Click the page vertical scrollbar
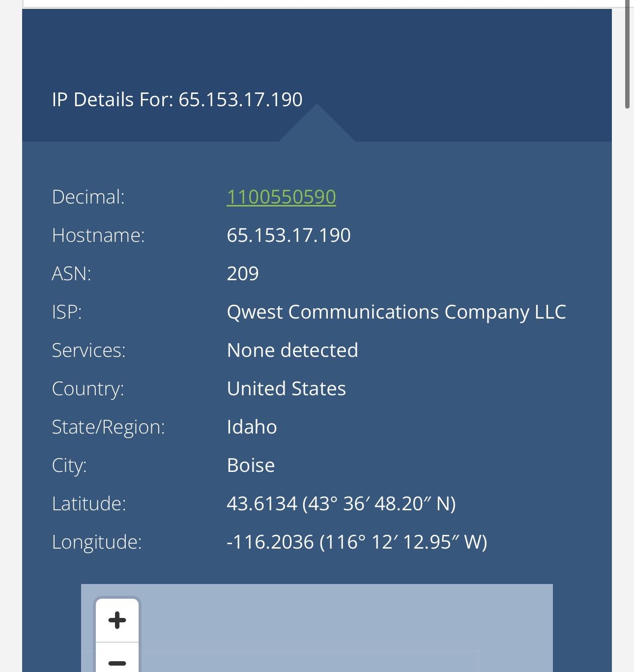This screenshot has height=672, width=634. [627, 54]
